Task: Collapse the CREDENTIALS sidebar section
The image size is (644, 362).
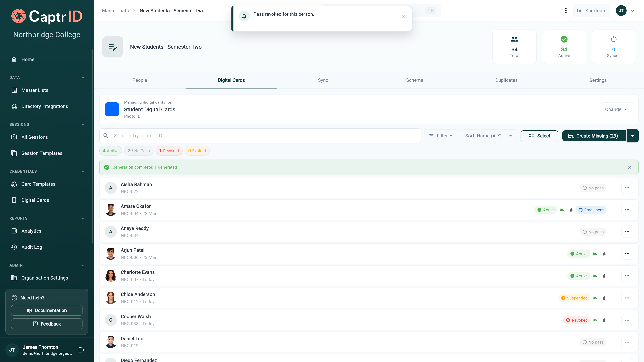Action: click(x=83, y=171)
